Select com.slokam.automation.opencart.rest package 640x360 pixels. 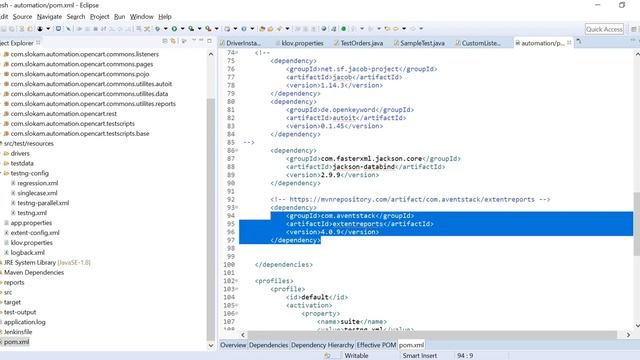[64, 113]
